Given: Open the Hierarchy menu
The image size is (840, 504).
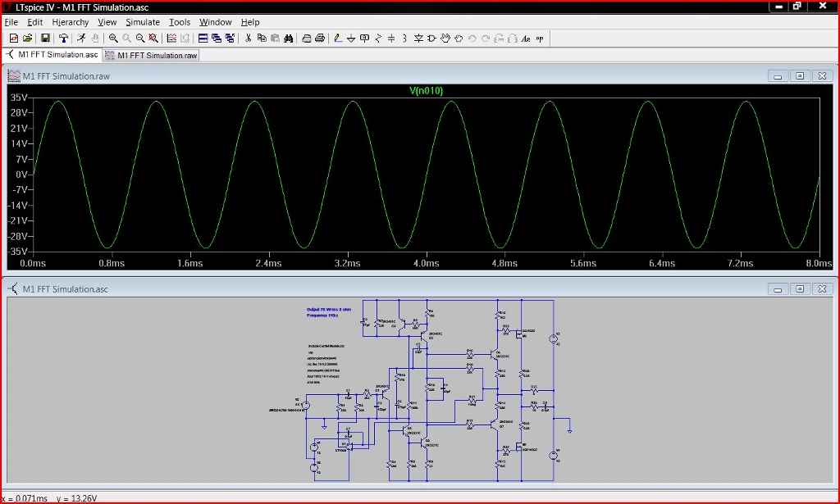Looking at the screenshot, I should point(71,22).
